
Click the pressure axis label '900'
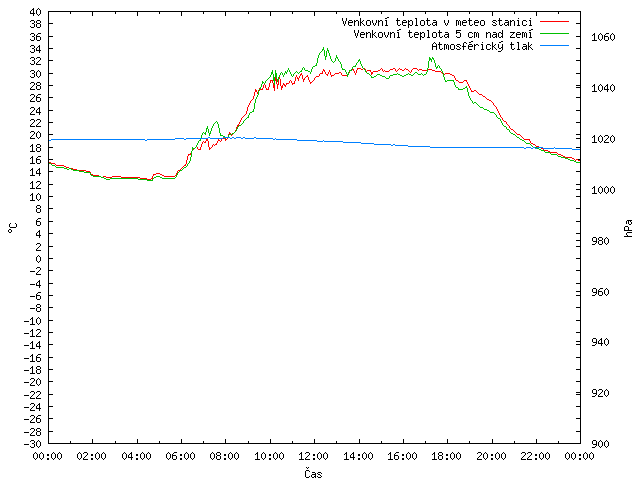600,444
